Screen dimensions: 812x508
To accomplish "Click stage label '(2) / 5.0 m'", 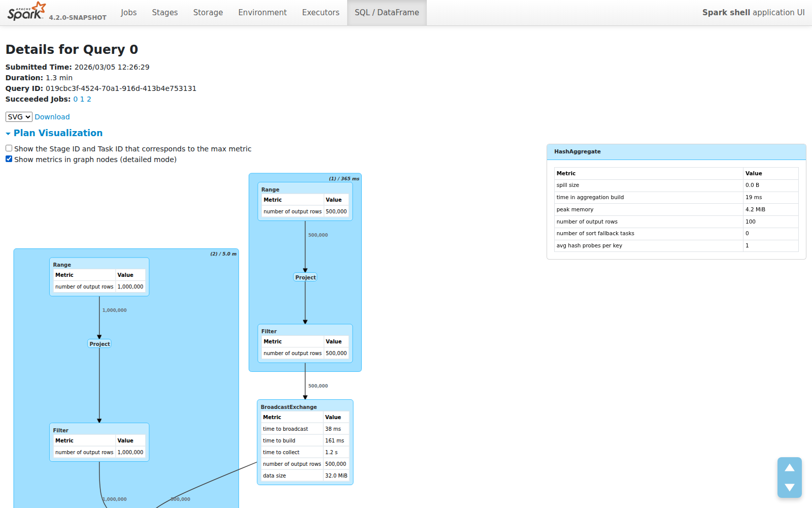I will pyautogui.click(x=223, y=254).
